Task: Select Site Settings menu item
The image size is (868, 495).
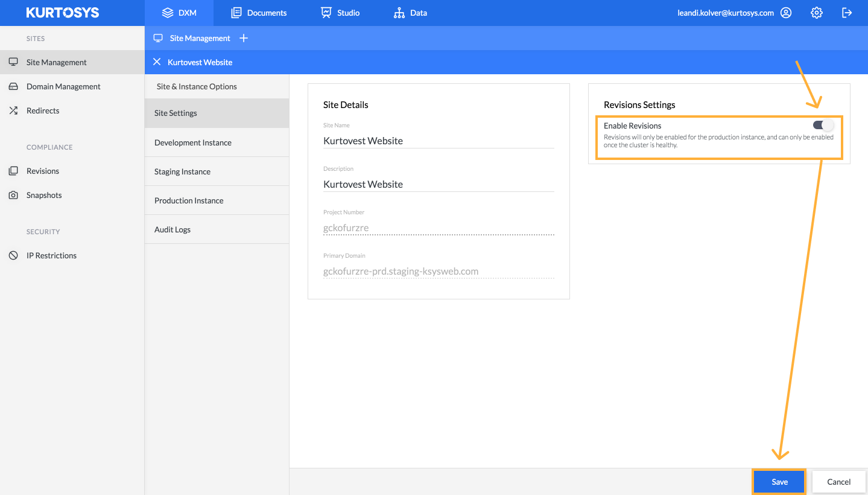Action: 217,113
